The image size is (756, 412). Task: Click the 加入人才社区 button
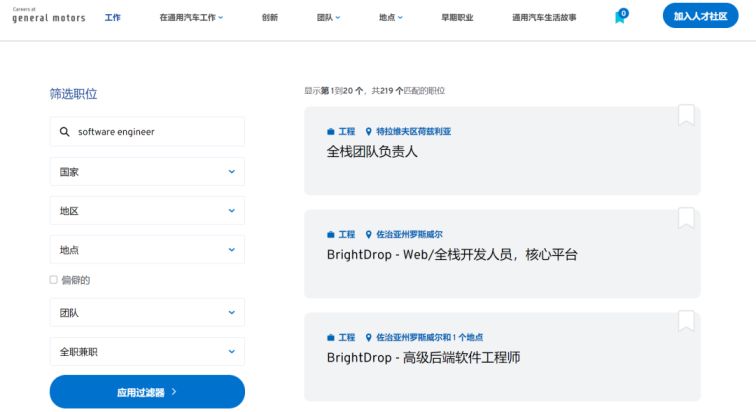tap(699, 17)
